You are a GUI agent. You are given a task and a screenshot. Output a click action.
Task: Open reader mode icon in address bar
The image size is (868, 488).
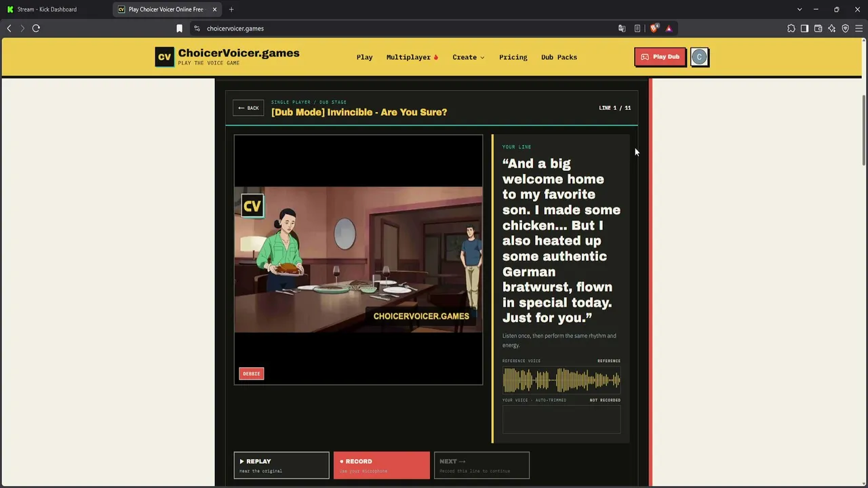coord(637,28)
